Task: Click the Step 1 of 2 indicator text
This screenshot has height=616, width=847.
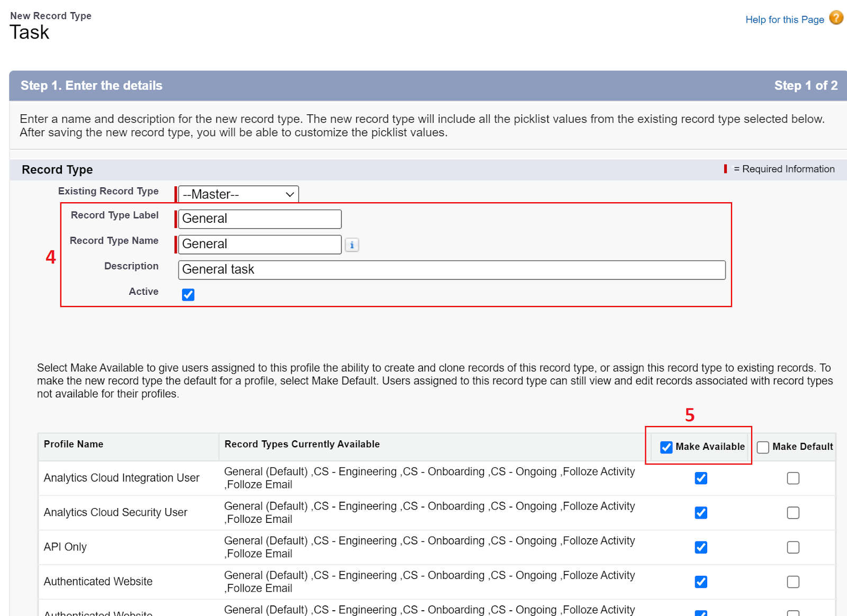Action: (806, 86)
